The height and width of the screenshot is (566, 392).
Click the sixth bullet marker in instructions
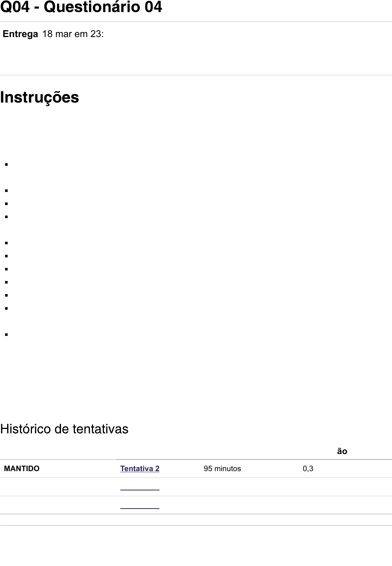[7, 256]
